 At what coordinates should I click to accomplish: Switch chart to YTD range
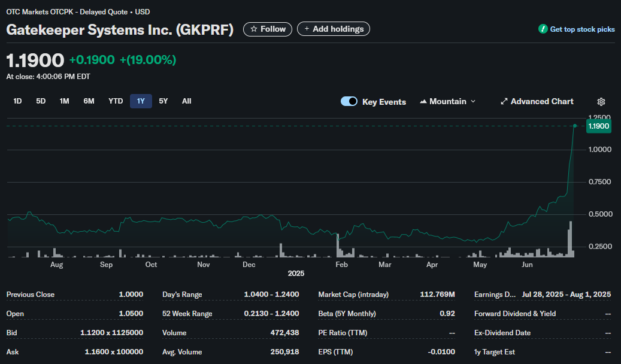pyautogui.click(x=116, y=101)
